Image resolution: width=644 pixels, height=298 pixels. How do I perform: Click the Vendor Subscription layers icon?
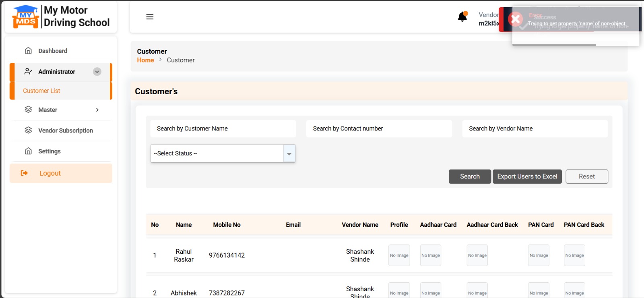(28, 130)
